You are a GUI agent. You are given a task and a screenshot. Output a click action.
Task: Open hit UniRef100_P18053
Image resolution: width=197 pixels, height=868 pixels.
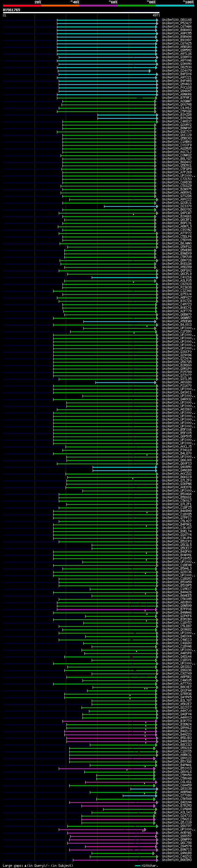pos(176,558)
